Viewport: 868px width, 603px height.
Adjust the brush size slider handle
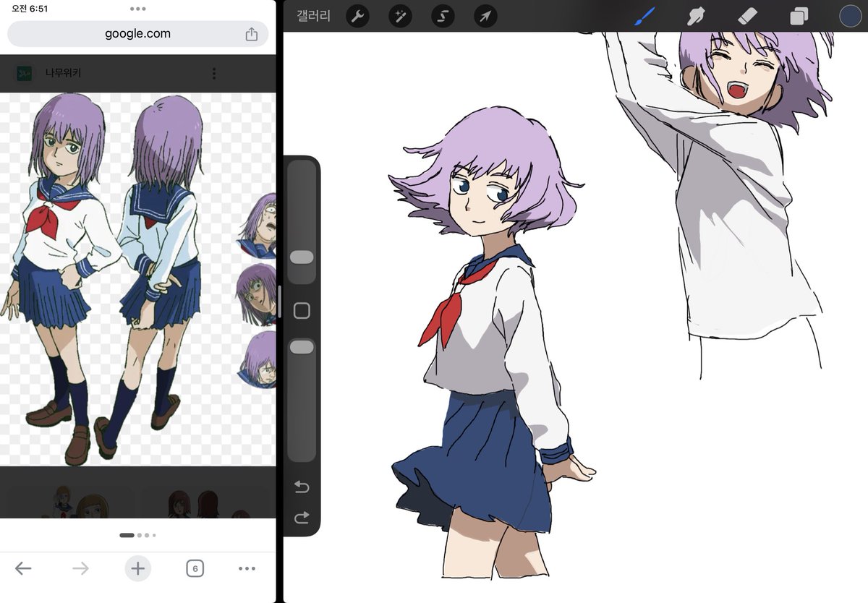pos(302,257)
